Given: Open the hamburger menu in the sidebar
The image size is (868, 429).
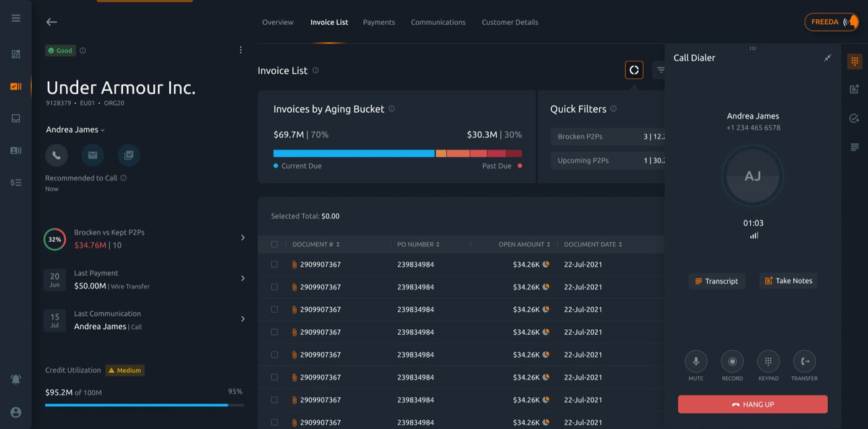Looking at the screenshot, I should coord(16,18).
